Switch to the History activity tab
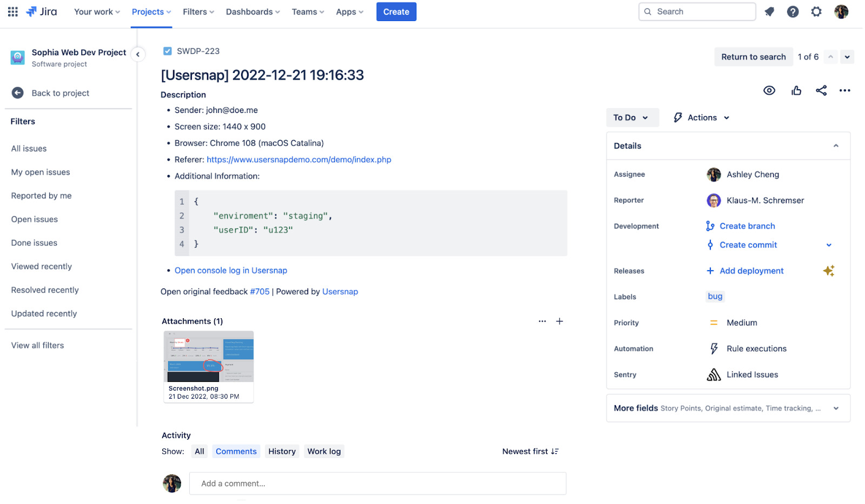Image resolution: width=865 pixels, height=504 pixels. tap(282, 451)
